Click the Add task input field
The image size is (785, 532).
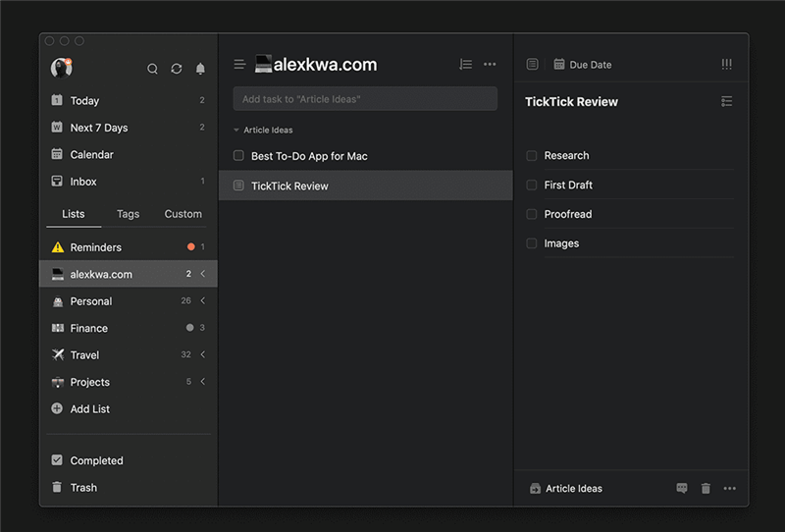coord(365,98)
